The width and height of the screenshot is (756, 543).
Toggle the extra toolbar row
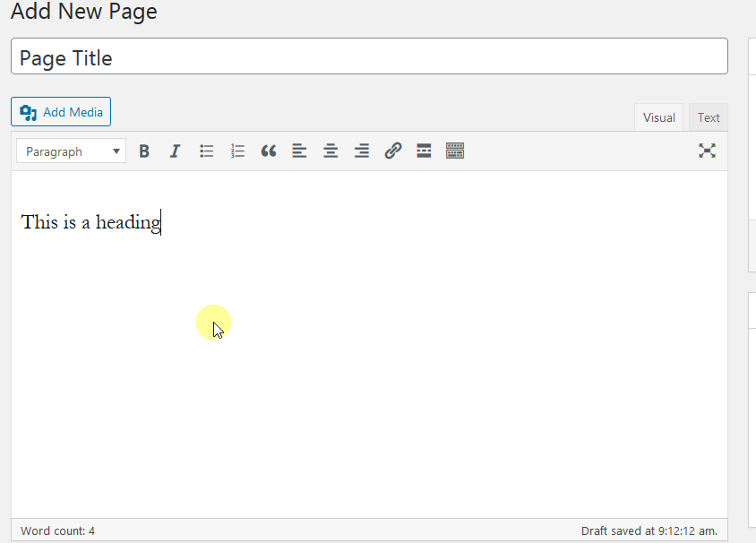pyautogui.click(x=455, y=151)
